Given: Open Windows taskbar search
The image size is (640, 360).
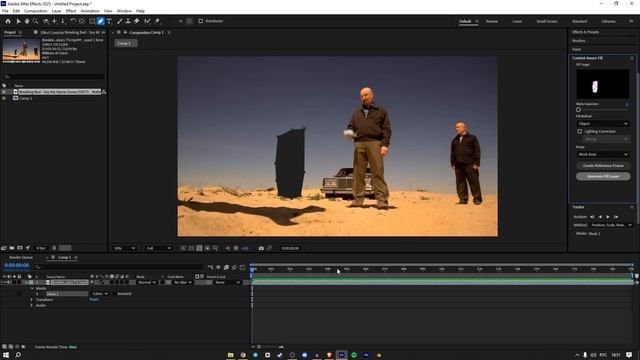Looking at the screenshot, I should click(x=18, y=355).
